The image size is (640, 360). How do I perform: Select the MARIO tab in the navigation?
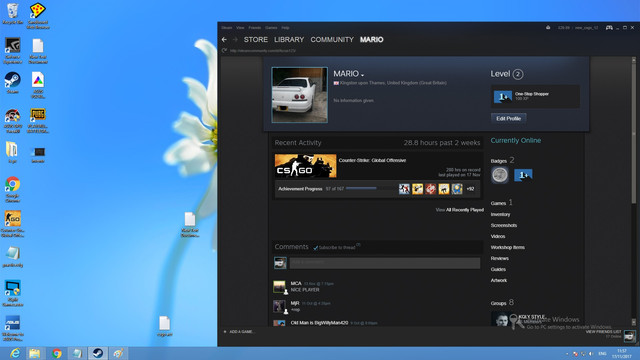tap(371, 40)
